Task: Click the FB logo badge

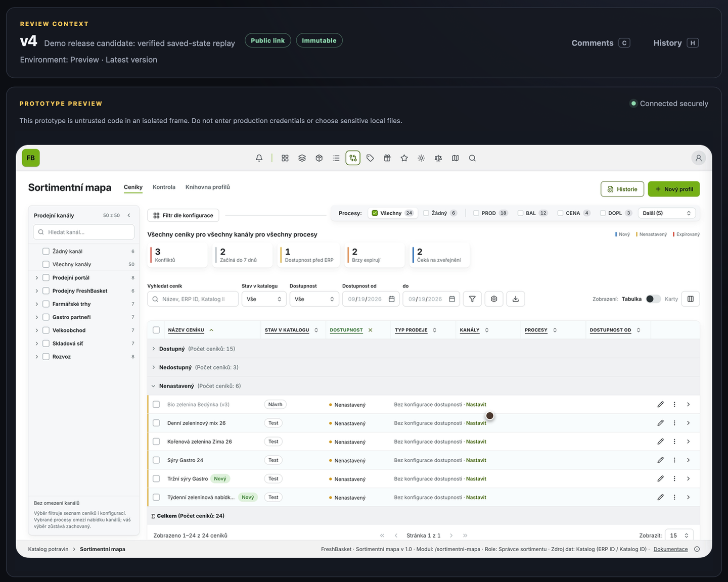Action: [31, 158]
